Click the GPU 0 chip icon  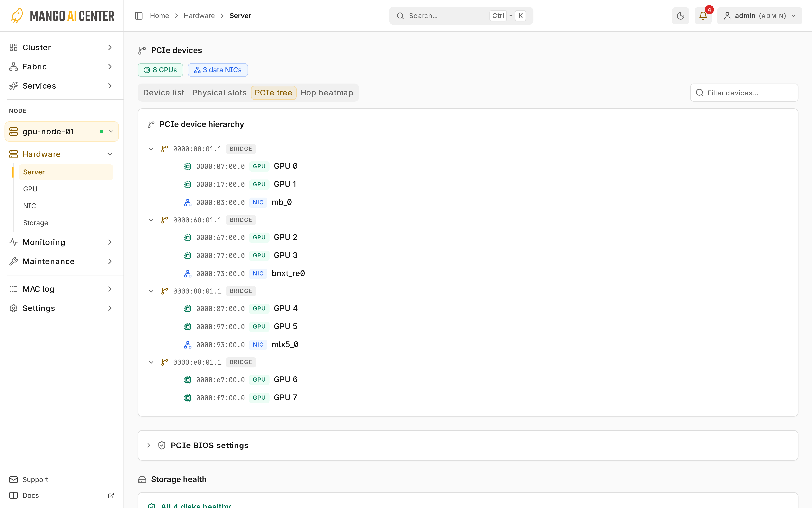pyautogui.click(x=188, y=166)
